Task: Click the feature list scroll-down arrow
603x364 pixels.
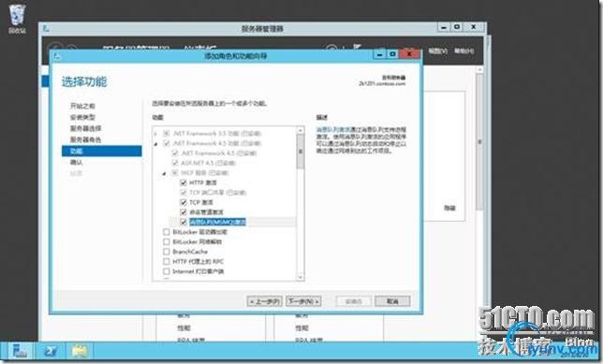Action: coord(300,277)
